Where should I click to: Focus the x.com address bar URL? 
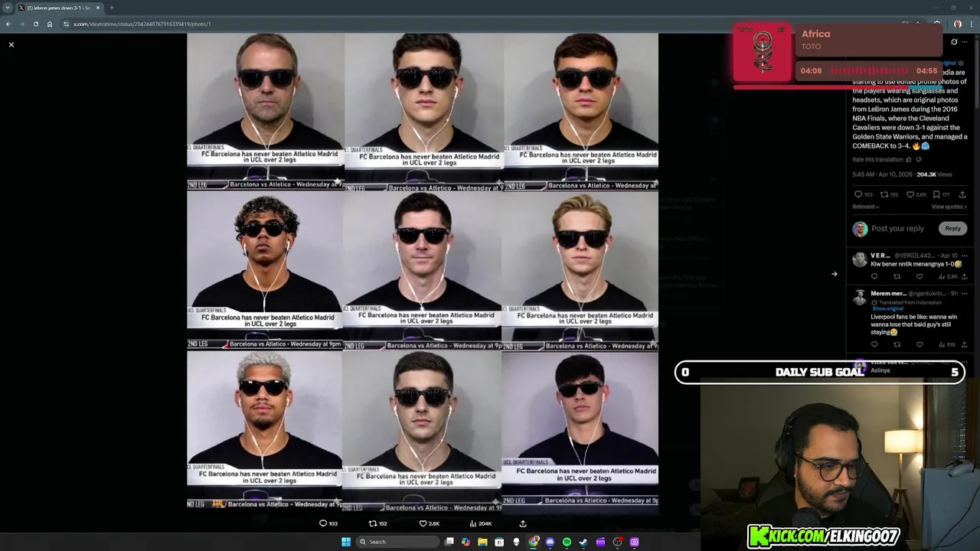(142, 24)
